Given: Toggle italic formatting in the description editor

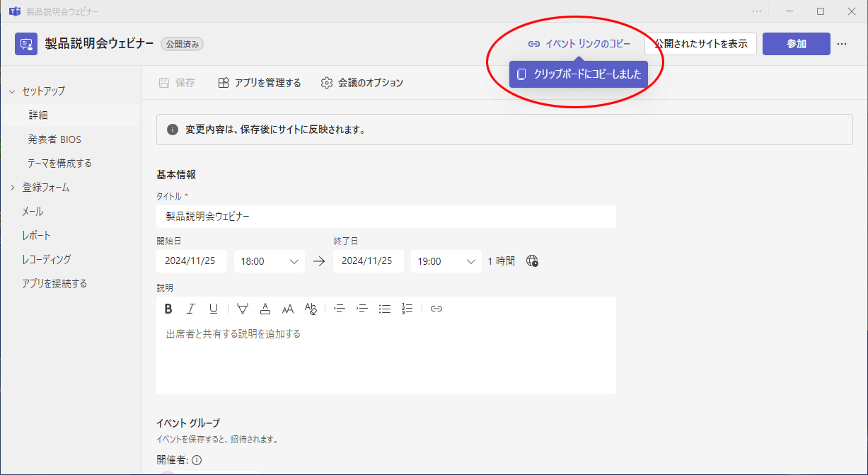Looking at the screenshot, I should (x=190, y=309).
